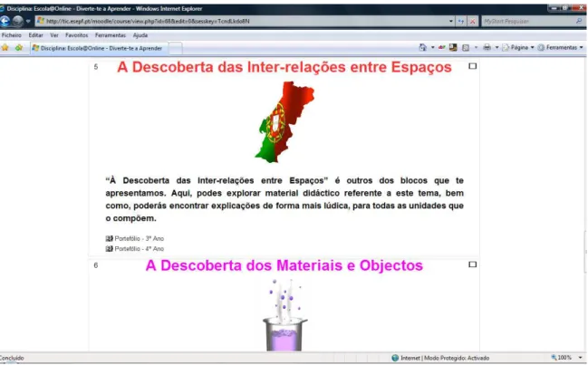The height and width of the screenshot is (365, 588).
Task: Refresh the page using the refresh icon
Action: (461, 22)
